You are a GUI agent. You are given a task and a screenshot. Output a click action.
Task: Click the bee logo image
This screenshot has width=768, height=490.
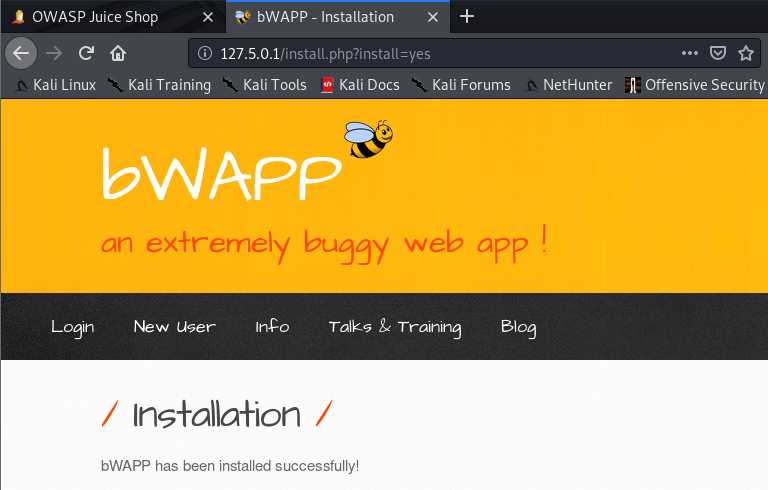pos(368,139)
